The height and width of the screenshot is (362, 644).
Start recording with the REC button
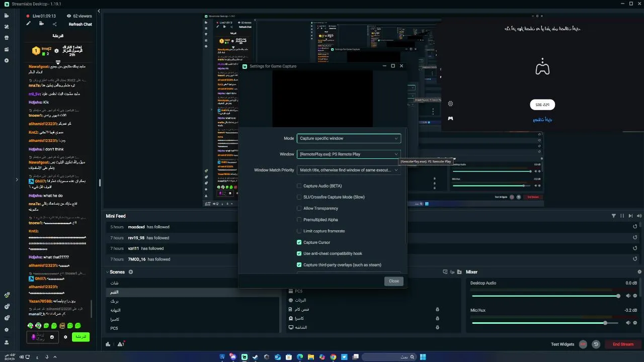pyautogui.click(x=583, y=344)
